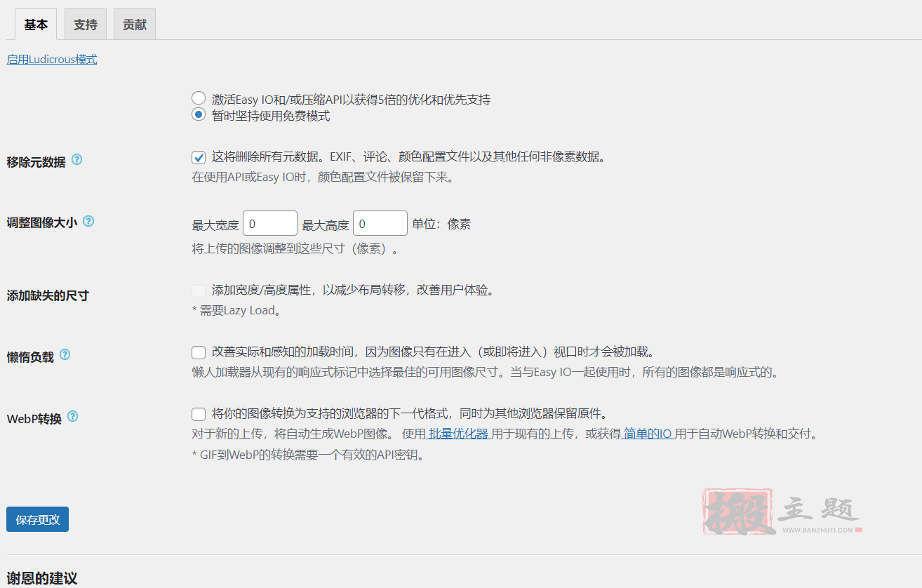Open help icon next to WebP转换
The height and width of the screenshot is (588, 922).
pos(72,416)
